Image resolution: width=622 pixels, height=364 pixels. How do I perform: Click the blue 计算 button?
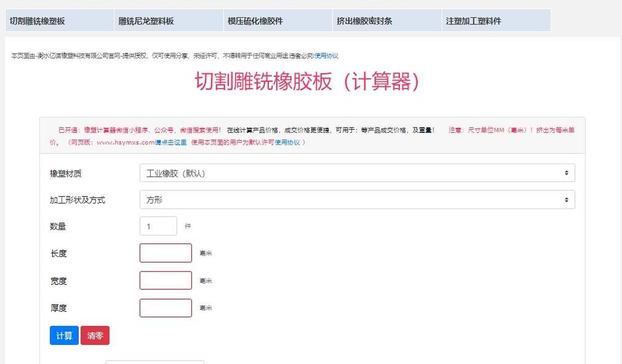(x=64, y=336)
